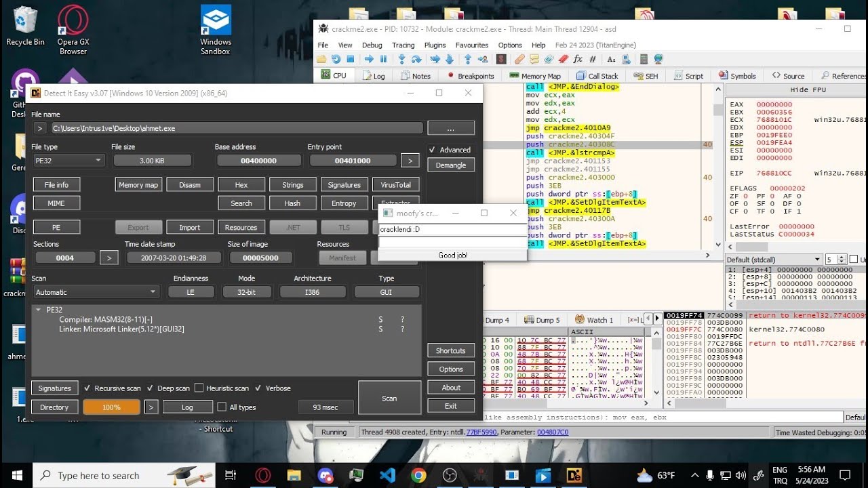This screenshot has width=868, height=488.
Task: Open Visual Studio Code from taskbar
Action: (x=387, y=475)
